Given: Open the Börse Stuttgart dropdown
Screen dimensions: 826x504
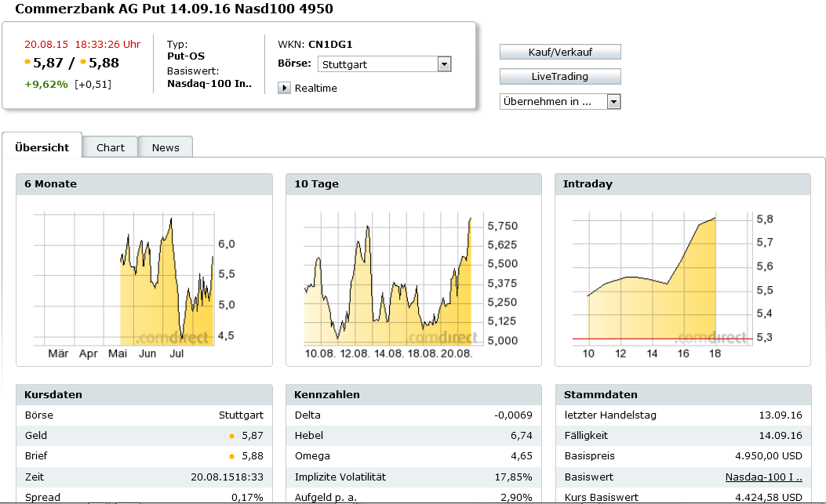Looking at the screenshot, I should (444, 64).
